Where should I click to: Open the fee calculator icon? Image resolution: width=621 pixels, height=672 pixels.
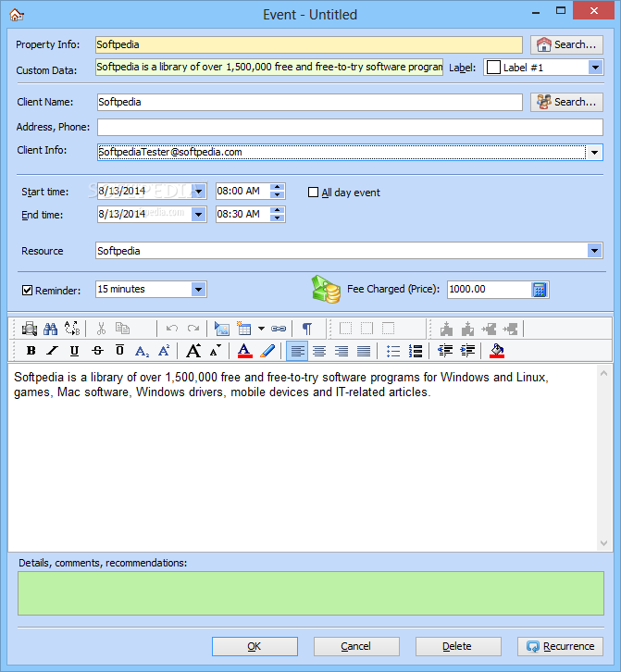[540, 290]
